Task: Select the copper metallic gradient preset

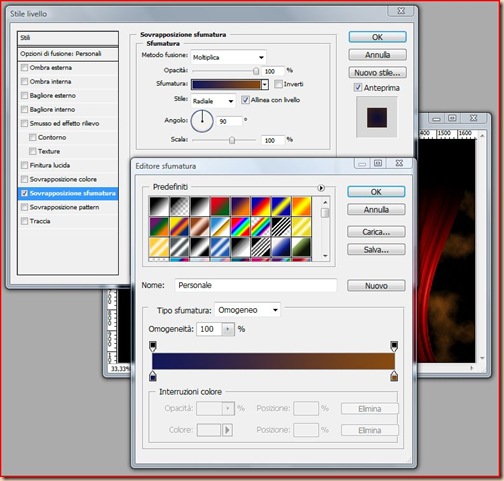Action: pyautogui.click(x=199, y=227)
